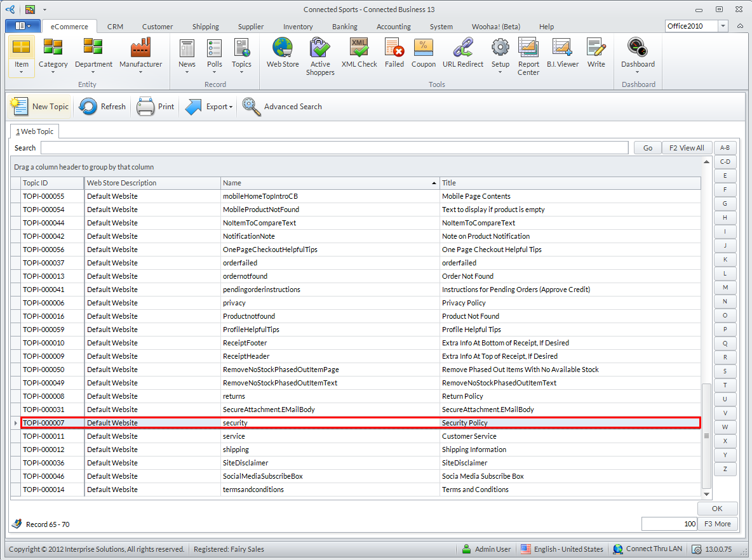Viewport: 752px width, 560px height.
Task: Open URL Redirect tool
Action: tap(462, 53)
